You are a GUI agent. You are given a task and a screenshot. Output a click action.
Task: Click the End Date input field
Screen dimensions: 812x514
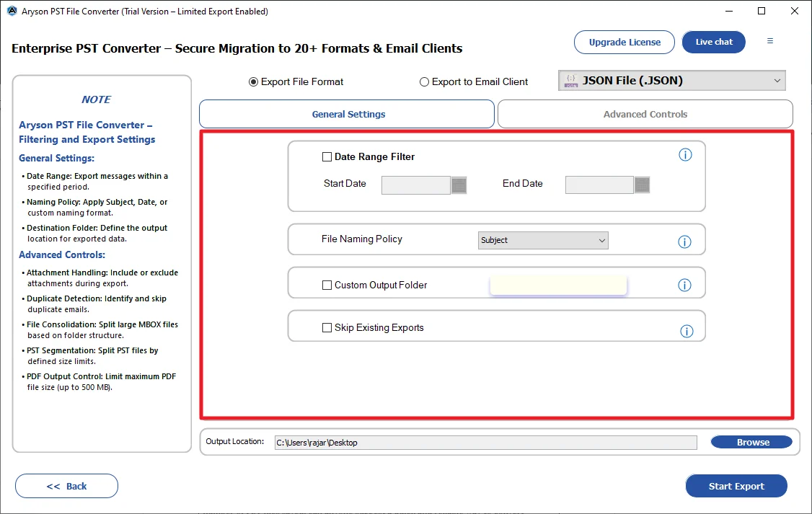[x=599, y=185]
